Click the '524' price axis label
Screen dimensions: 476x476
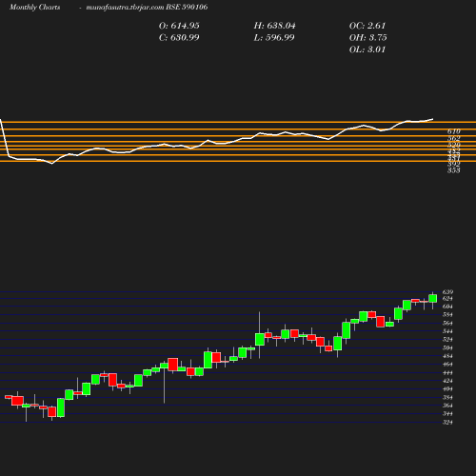pos(447,340)
